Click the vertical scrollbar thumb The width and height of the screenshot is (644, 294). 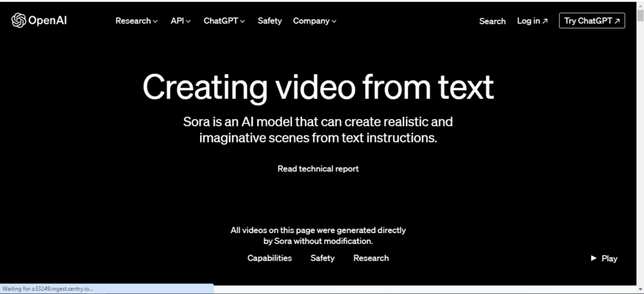point(640,16)
